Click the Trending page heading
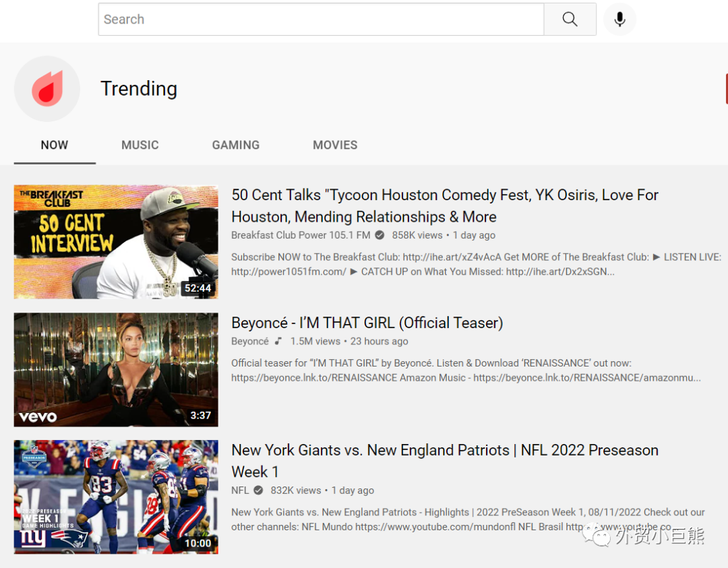Screen dimensions: 728x568 tap(139, 88)
